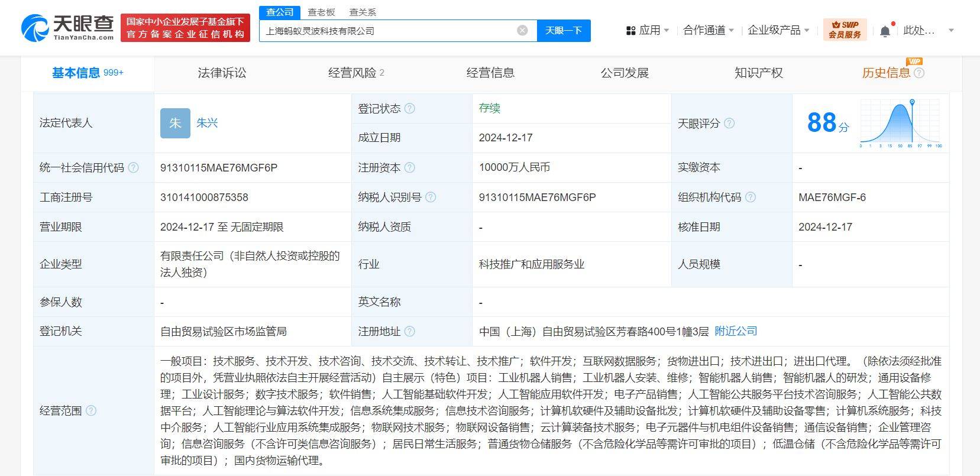This screenshot has height=476, width=980.
Task: Open help icon next to 纳税人识别号
Action: (x=431, y=197)
